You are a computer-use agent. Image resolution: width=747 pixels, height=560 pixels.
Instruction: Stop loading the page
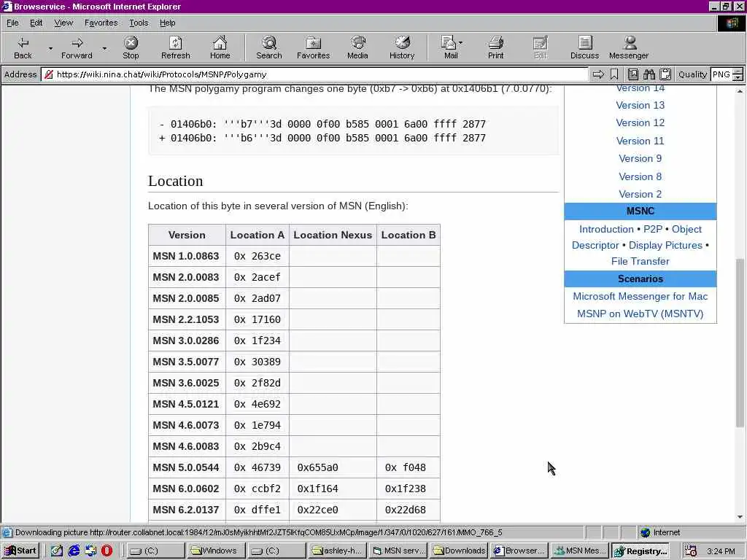tap(131, 47)
